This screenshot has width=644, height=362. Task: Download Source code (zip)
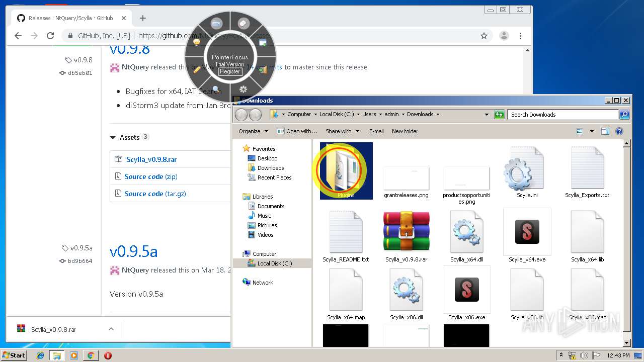click(x=150, y=176)
